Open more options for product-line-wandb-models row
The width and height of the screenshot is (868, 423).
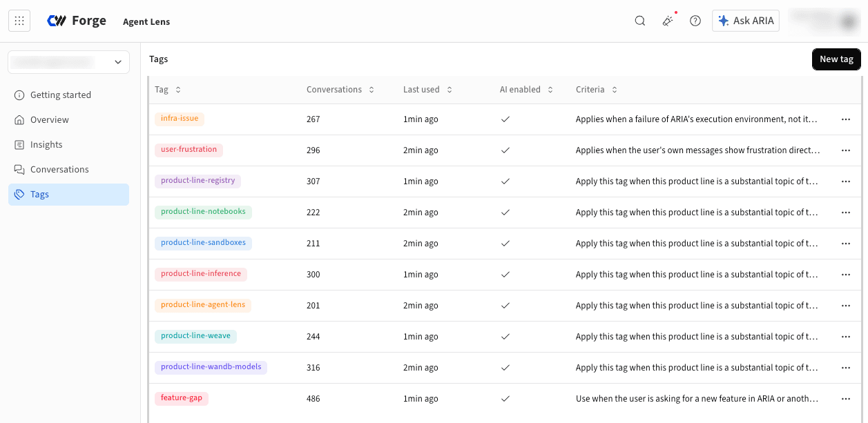846,368
